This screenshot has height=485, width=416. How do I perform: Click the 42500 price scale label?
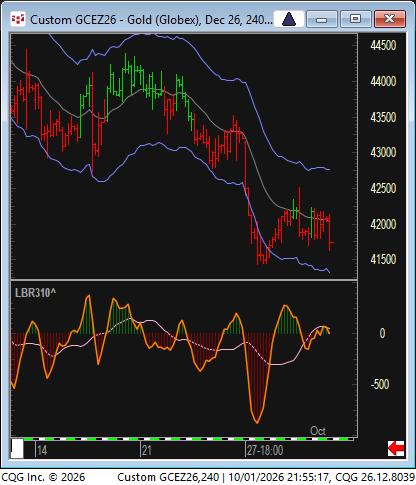pos(383,189)
